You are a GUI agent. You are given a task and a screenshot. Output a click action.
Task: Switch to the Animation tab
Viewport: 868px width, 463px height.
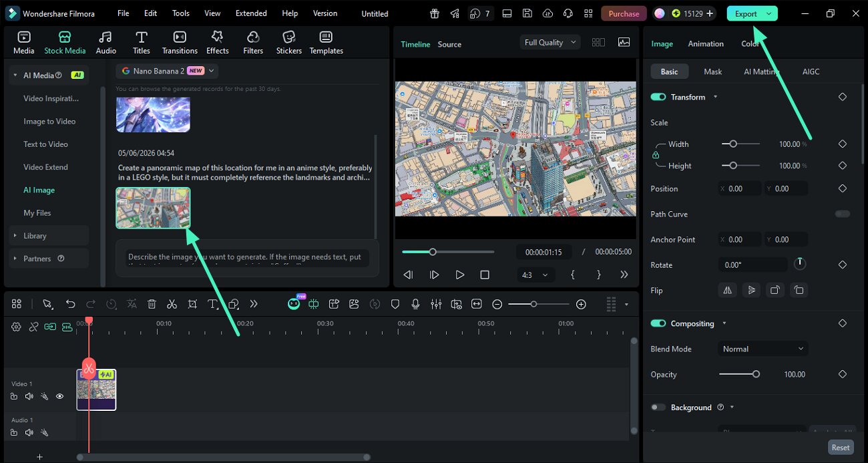706,44
